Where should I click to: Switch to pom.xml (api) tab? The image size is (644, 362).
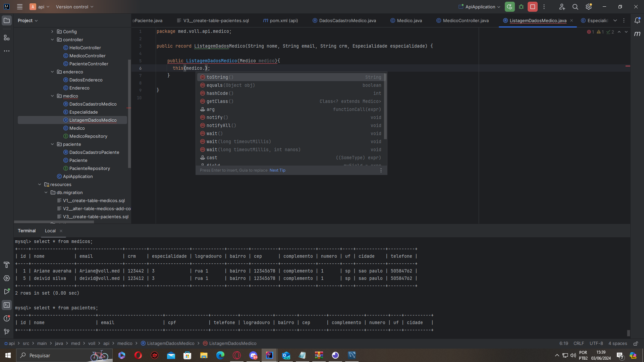pos(280,20)
